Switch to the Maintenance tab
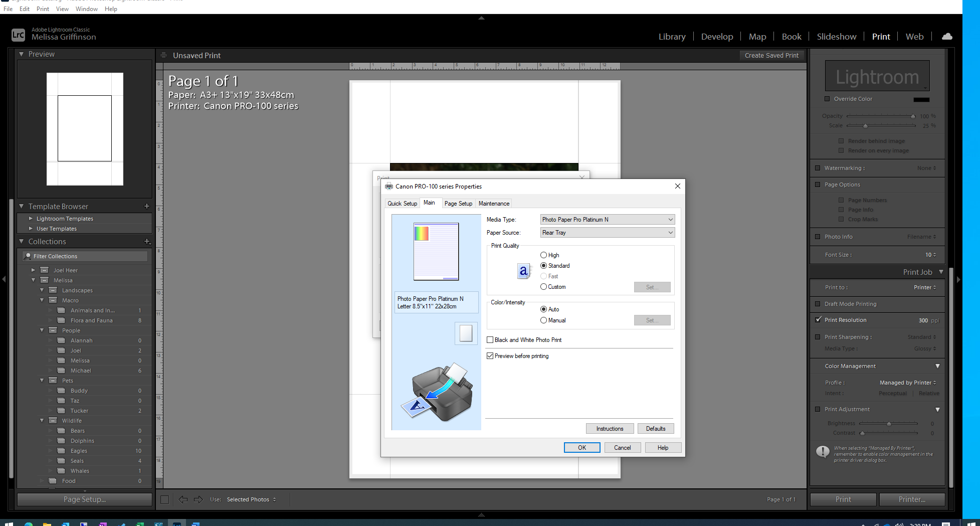The width and height of the screenshot is (980, 526). (x=494, y=204)
